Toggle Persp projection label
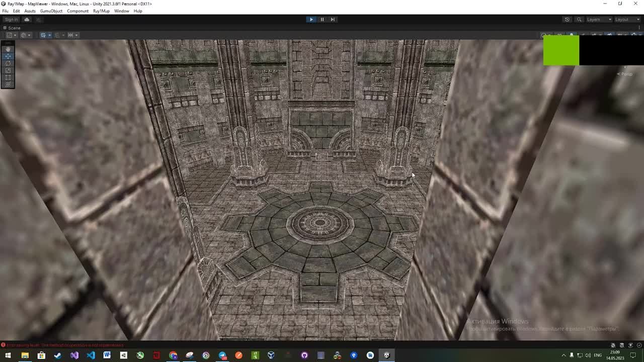This screenshot has width=644, height=362. pyautogui.click(x=625, y=74)
